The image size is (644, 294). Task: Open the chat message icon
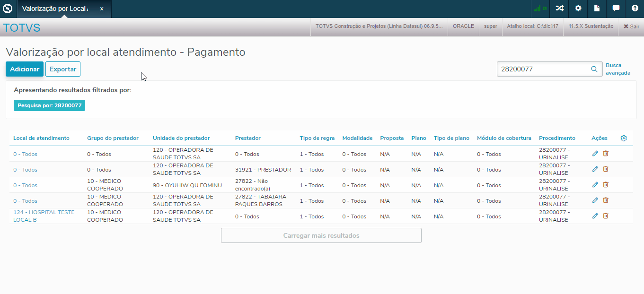(616, 9)
